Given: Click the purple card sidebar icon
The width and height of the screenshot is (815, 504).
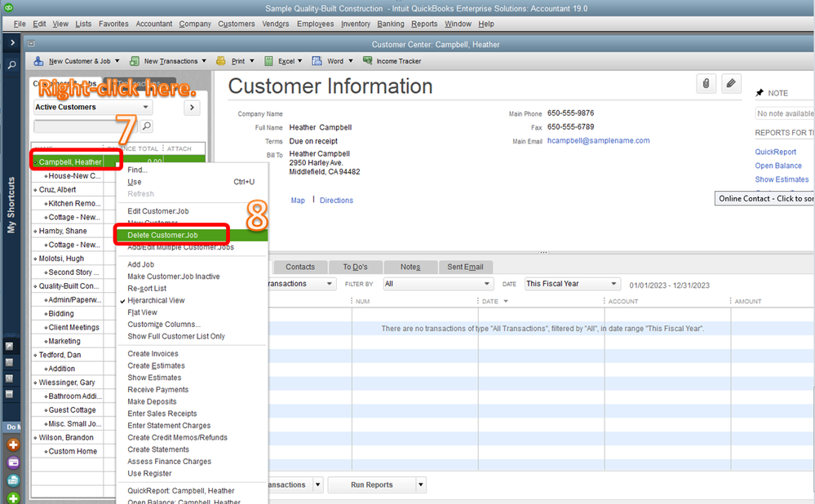Looking at the screenshot, I should [x=14, y=462].
